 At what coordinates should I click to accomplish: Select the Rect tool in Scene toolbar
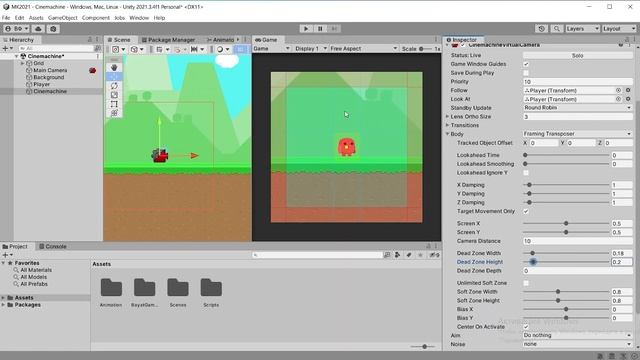pyautogui.click(x=114, y=104)
